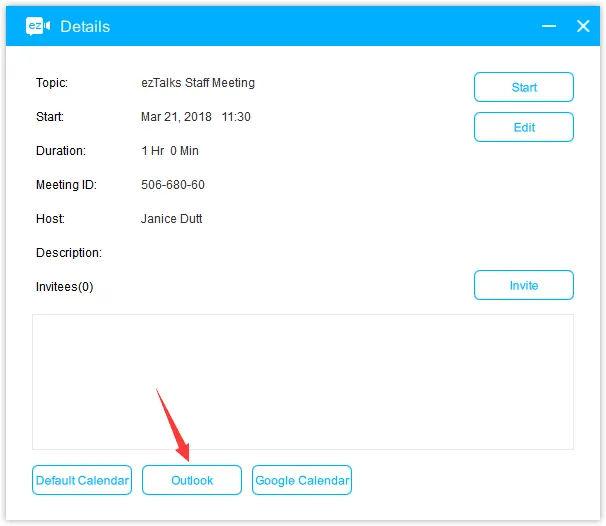Screen dimensions: 606x526
Task: Add meeting to Default Calendar
Action: point(82,480)
